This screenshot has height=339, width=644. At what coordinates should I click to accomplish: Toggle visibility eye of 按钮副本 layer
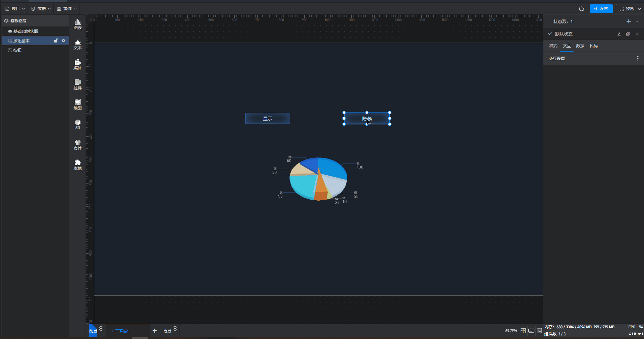(x=63, y=41)
